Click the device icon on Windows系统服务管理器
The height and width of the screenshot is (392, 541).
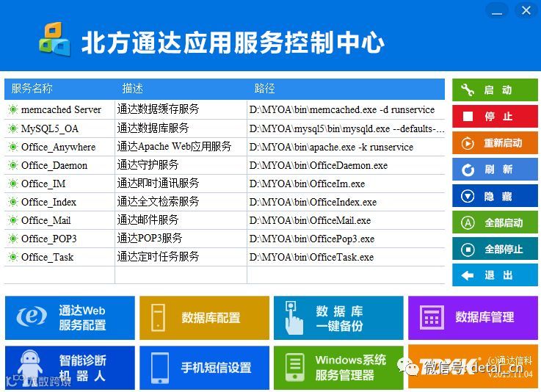coord(295,367)
